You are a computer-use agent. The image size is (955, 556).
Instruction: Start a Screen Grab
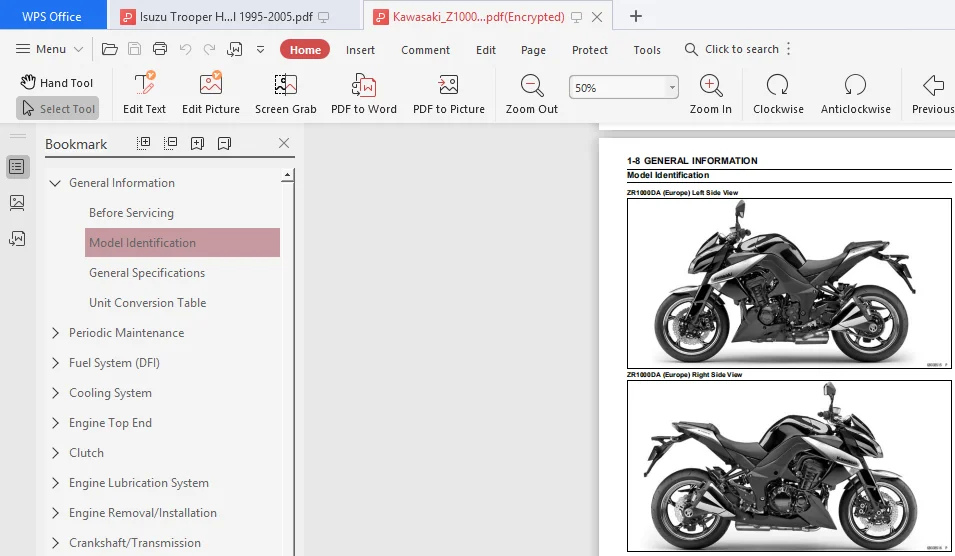(x=286, y=93)
